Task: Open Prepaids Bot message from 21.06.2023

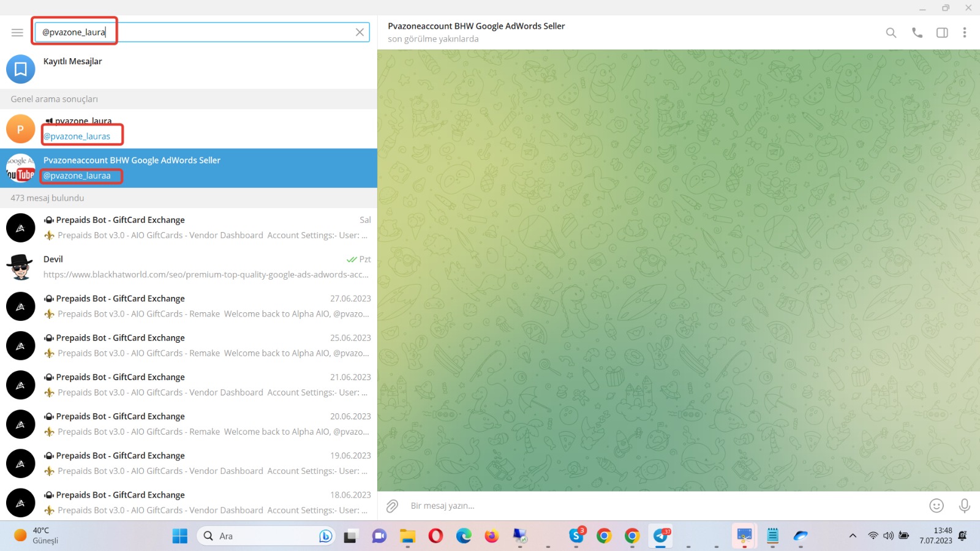Action: [x=189, y=385]
